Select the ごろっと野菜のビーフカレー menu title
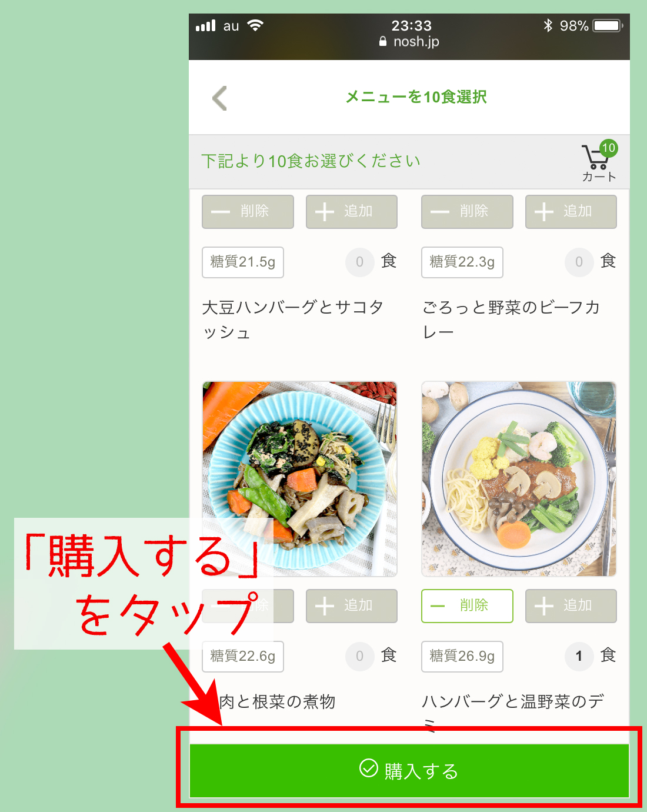 511,320
